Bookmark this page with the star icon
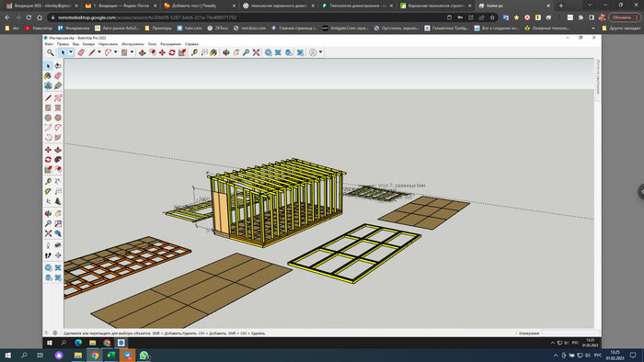 pyautogui.click(x=492, y=17)
